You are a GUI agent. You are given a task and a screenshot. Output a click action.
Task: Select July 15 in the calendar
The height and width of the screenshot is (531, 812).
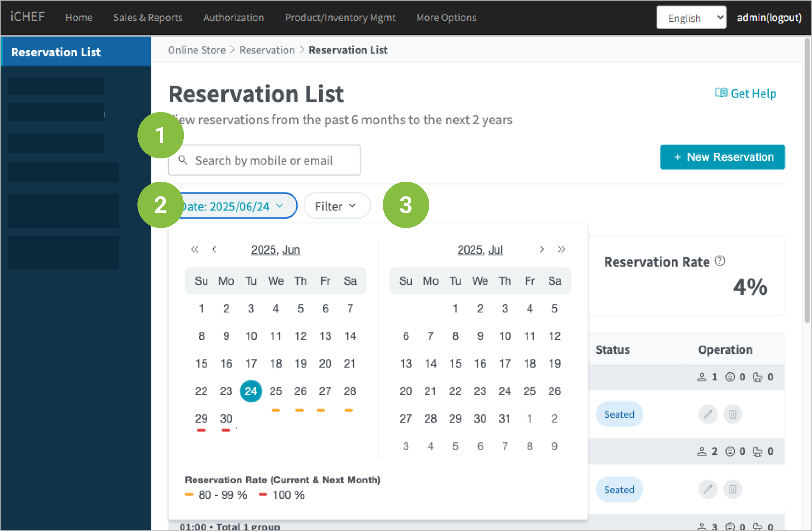point(455,364)
